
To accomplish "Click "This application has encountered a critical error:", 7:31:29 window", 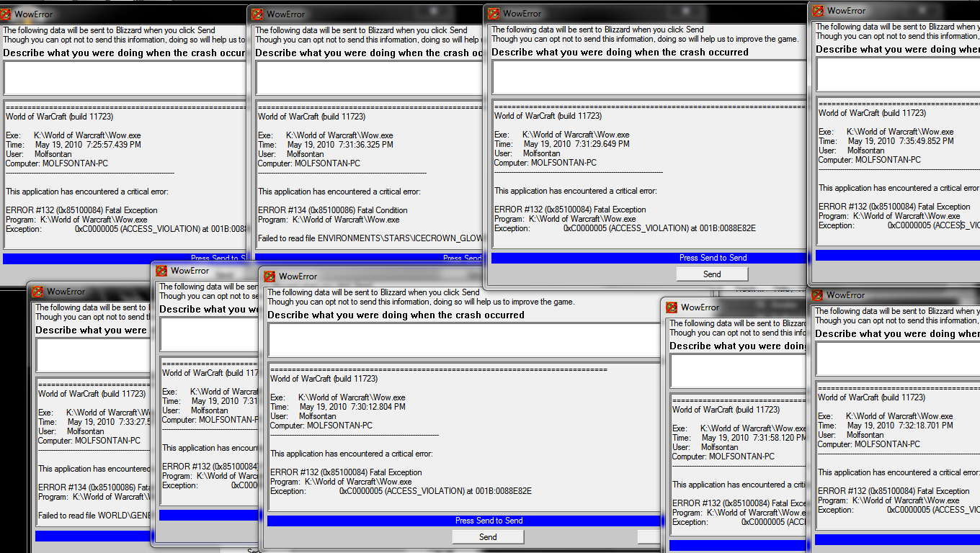I will 576,191.
